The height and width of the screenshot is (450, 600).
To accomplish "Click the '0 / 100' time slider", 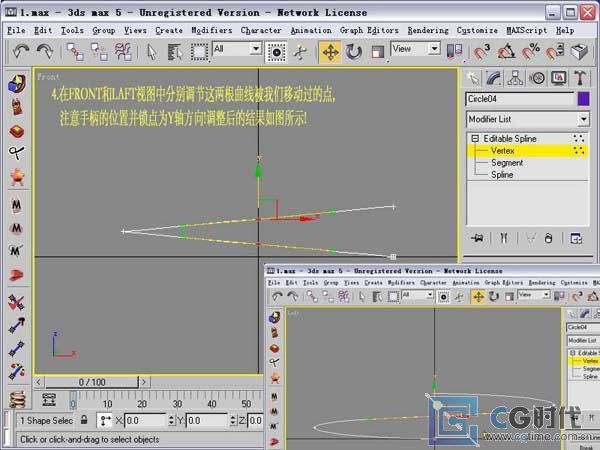I will tap(92, 382).
